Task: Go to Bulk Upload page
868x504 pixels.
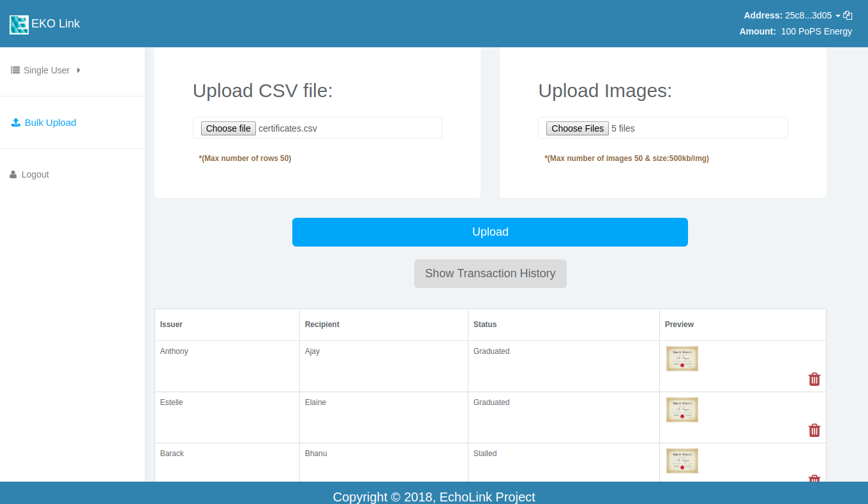Action: (x=50, y=123)
